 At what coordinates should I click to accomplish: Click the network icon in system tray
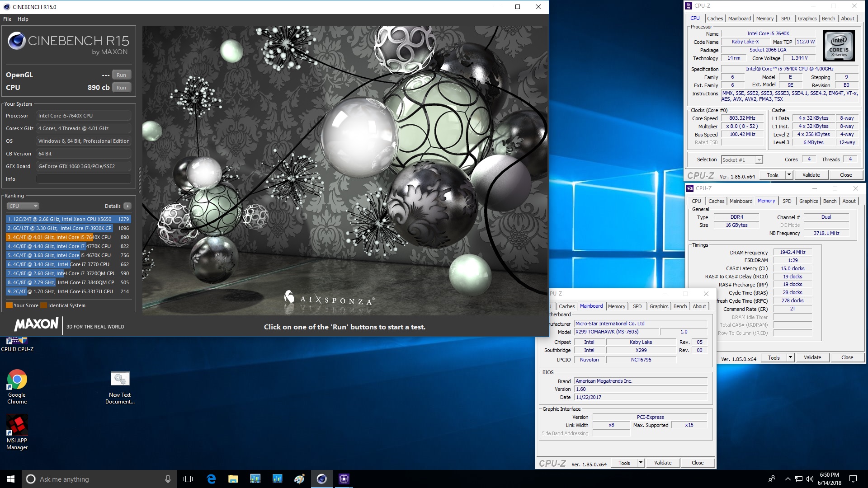pos(799,479)
